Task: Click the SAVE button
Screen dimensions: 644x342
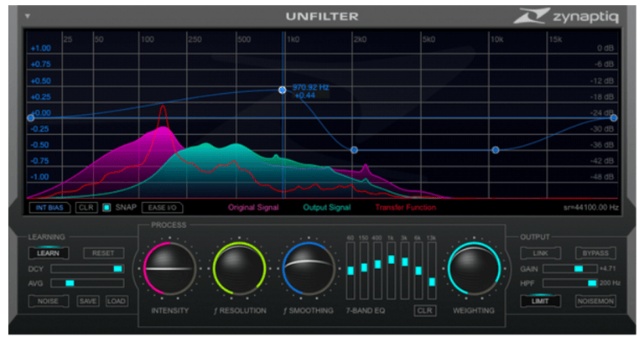Action: coord(88,302)
